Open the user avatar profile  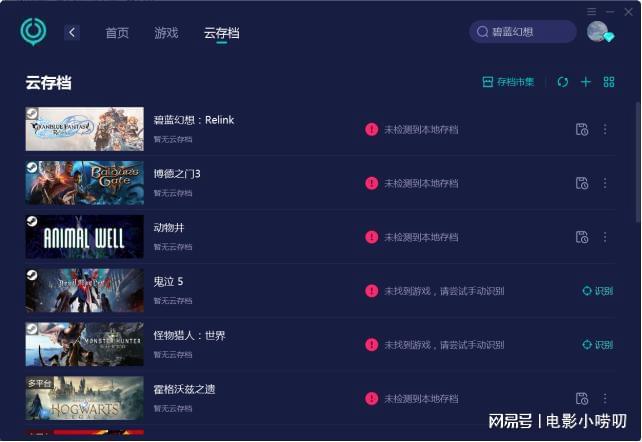pyautogui.click(x=597, y=32)
